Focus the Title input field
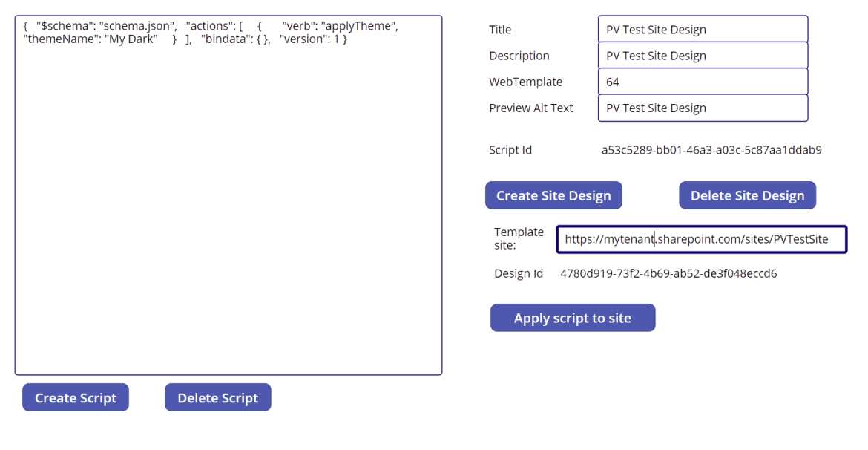The width and height of the screenshot is (868, 450). (703, 29)
